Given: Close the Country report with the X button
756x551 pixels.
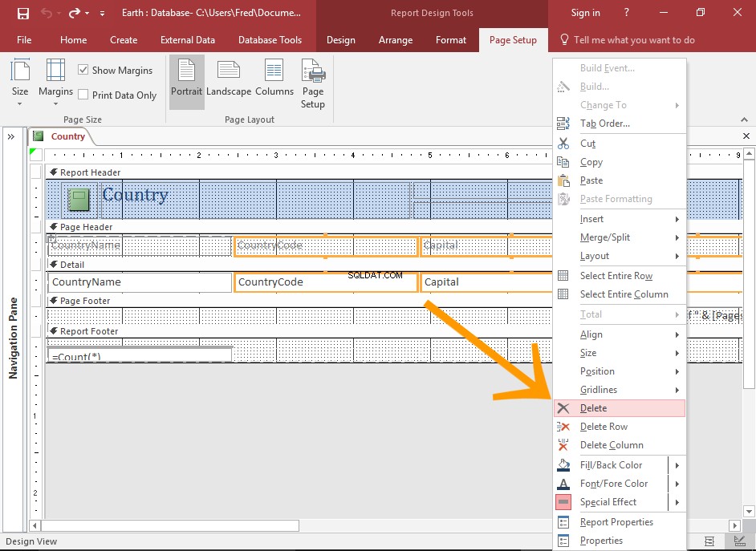Looking at the screenshot, I should tap(746, 136).
